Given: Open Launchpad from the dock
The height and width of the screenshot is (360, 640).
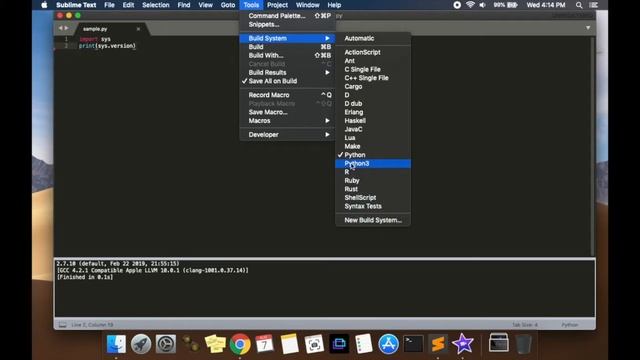Looking at the screenshot, I should pos(141,344).
